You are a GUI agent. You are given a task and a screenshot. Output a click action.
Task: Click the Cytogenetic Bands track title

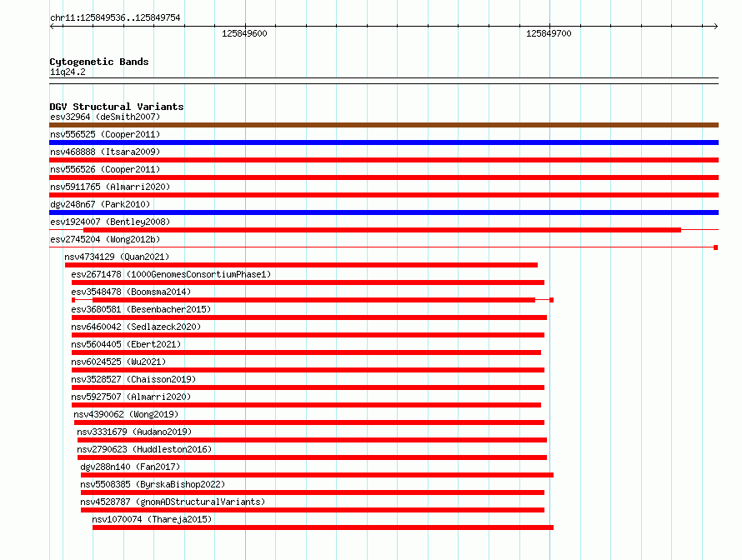coord(99,62)
